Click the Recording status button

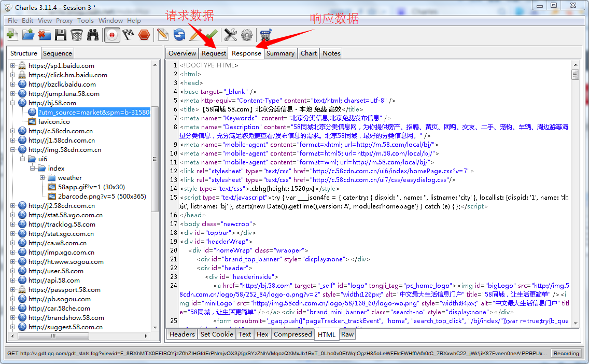[x=566, y=353]
